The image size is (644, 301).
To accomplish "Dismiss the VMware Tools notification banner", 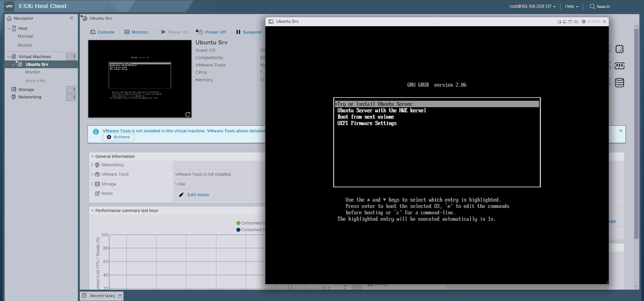I will tap(621, 131).
